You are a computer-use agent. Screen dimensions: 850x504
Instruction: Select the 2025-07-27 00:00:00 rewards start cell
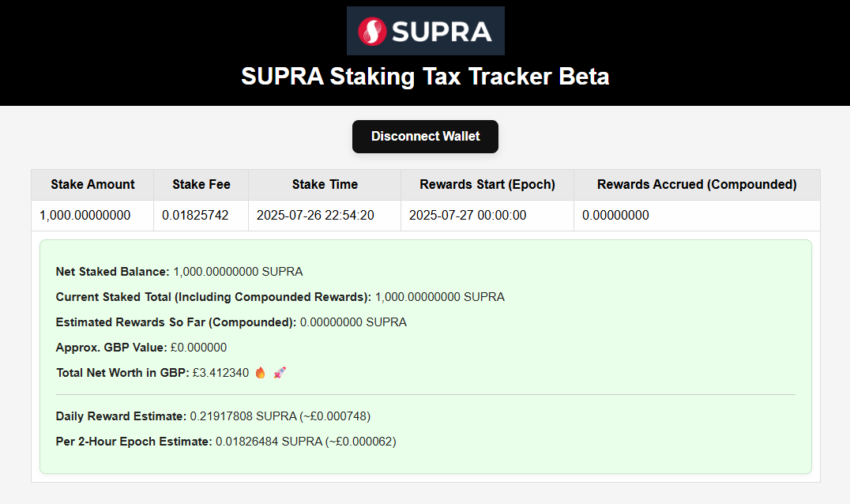487,216
